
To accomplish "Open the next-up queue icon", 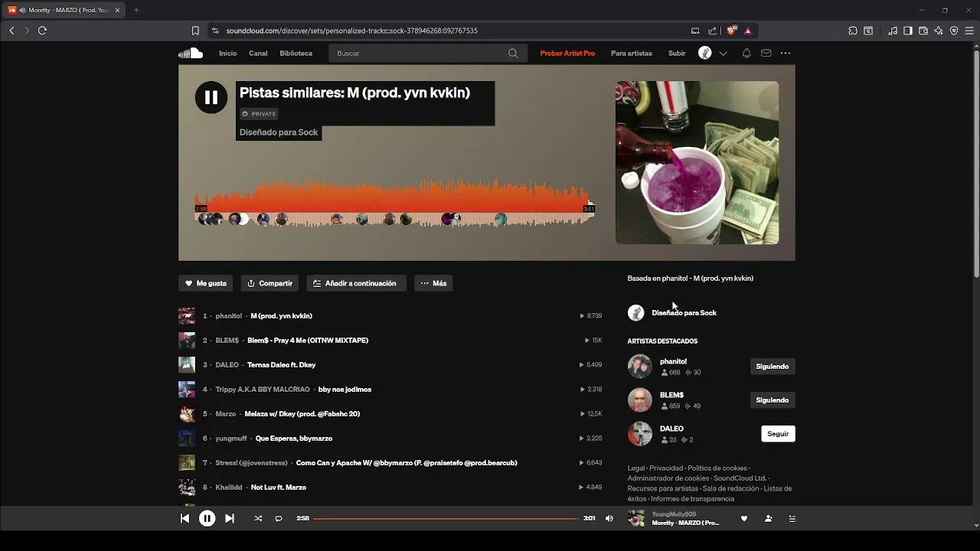I will (x=792, y=518).
